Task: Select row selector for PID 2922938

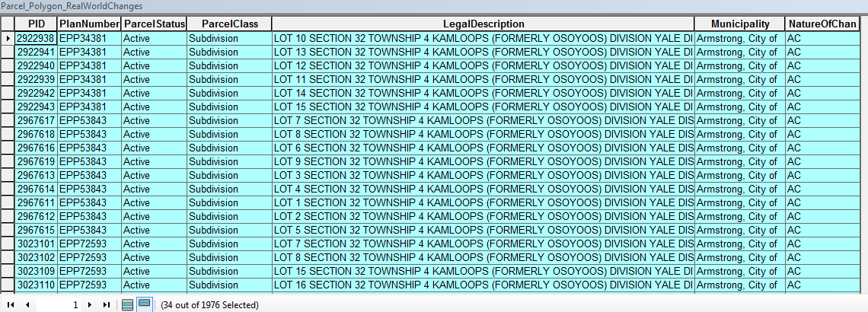Action: [8, 39]
